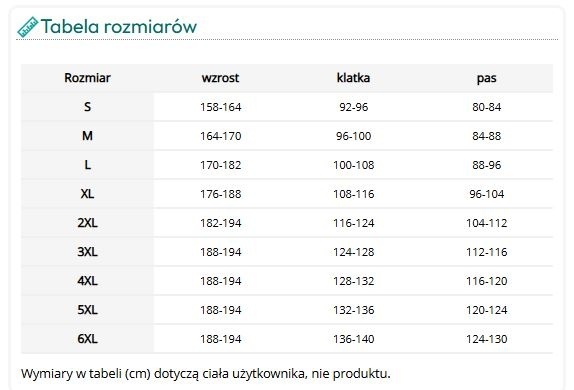Select the klatka column header
The height and width of the screenshot is (390, 574).
point(353,78)
